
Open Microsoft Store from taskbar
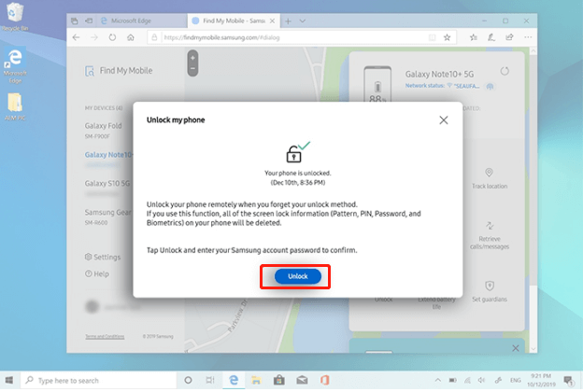[279, 380]
